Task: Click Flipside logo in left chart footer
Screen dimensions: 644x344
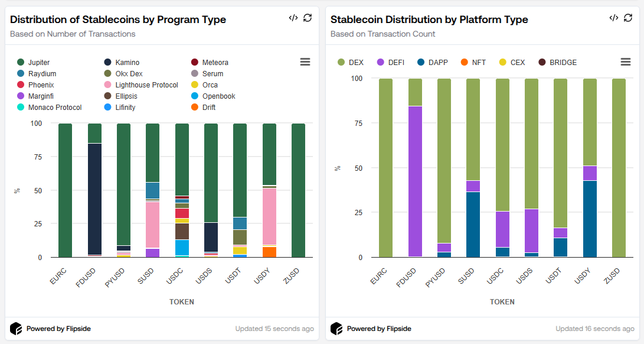Action: click(16, 329)
